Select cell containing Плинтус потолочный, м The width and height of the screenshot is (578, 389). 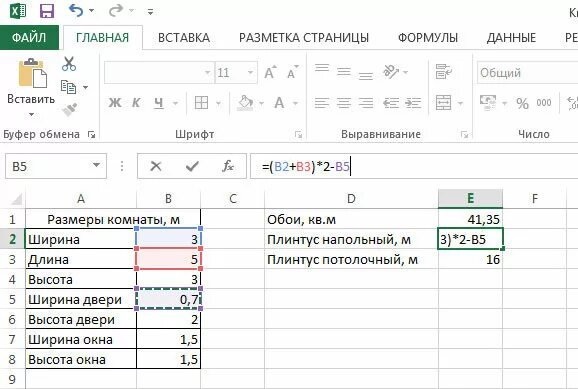(x=351, y=260)
